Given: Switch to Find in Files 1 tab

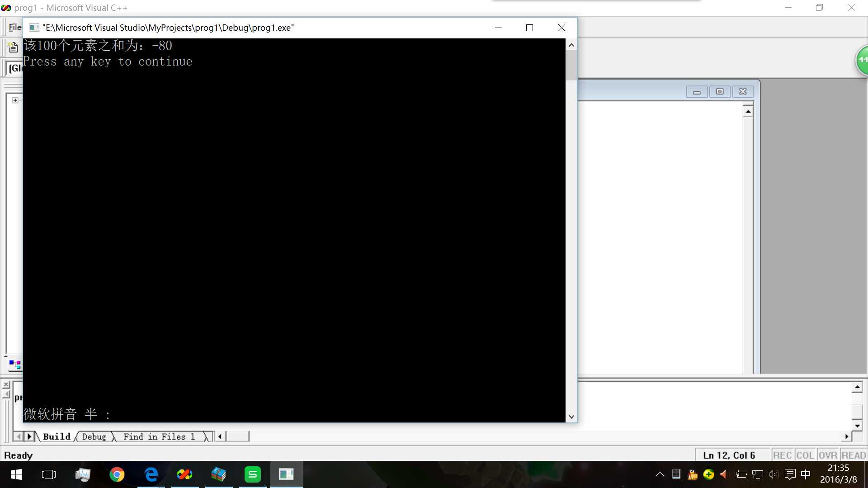Looking at the screenshot, I should tap(159, 436).
